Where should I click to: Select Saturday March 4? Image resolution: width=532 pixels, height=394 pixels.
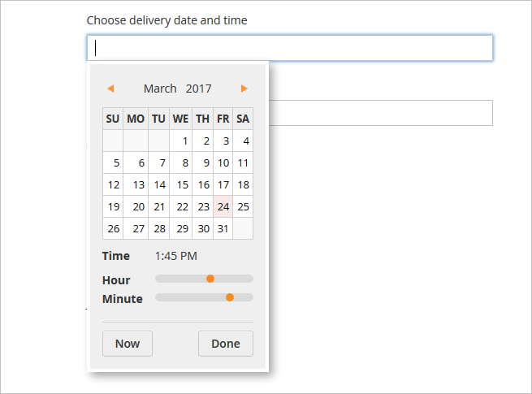tap(243, 141)
